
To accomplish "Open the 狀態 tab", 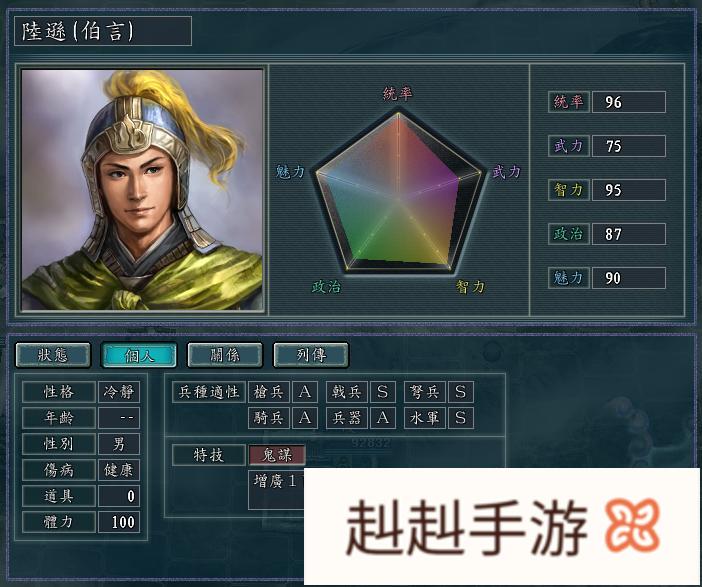I will tap(53, 355).
